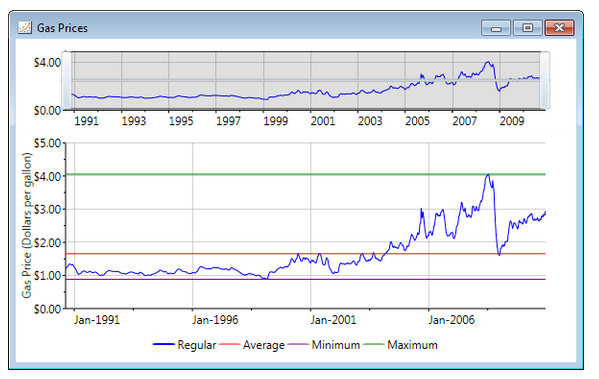Click the 2008 price peak on main chart
599x379 pixels.
pos(488,175)
